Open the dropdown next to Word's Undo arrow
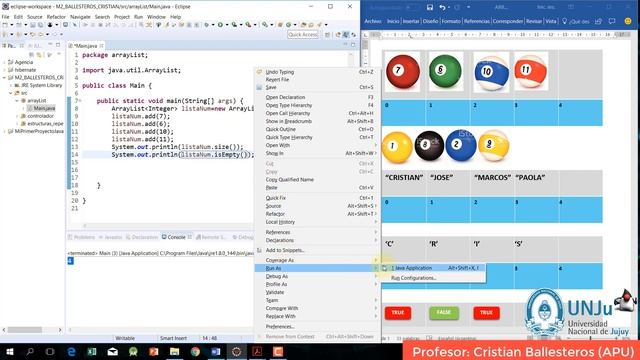The width and height of the screenshot is (640, 360). coord(449,7)
